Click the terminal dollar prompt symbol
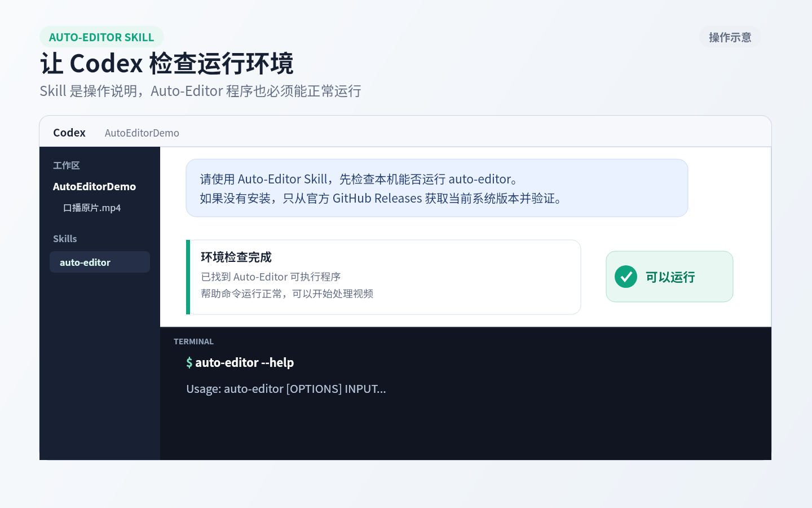 point(189,362)
